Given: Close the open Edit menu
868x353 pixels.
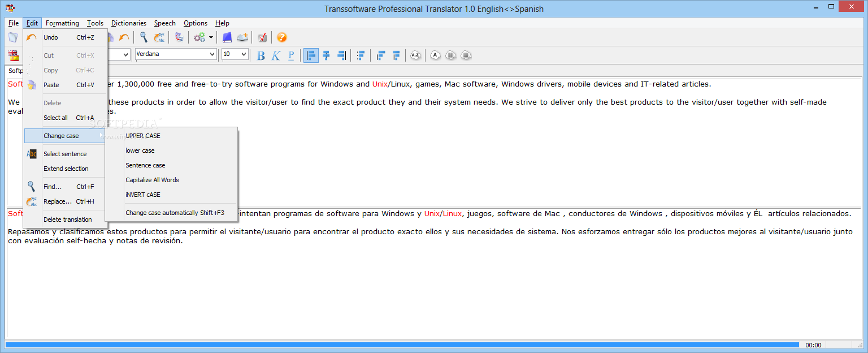Looking at the screenshot, I should [32, 23].
